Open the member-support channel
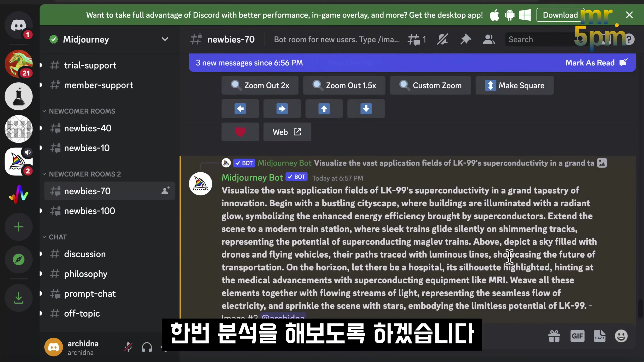644x362 pixels. coord(109,85)
